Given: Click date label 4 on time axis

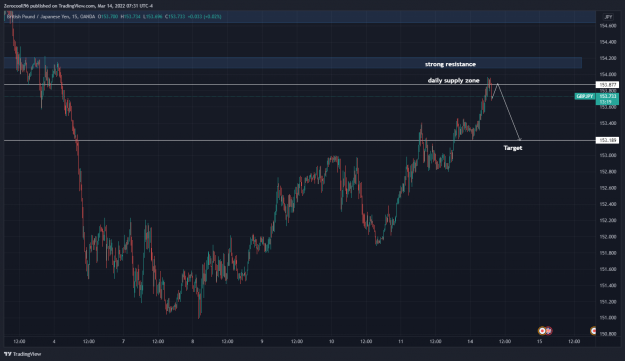Looking at the screenshot, I should [x=54, y=341].
